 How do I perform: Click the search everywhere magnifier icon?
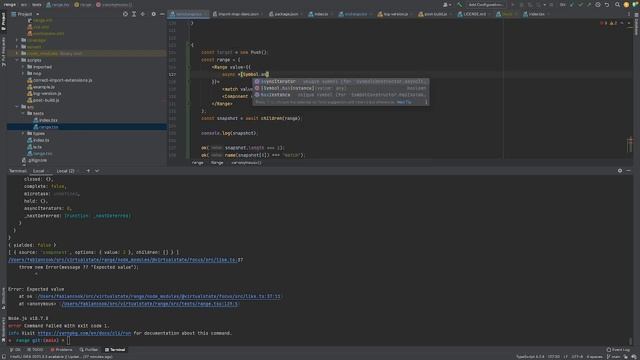(617, 4)
